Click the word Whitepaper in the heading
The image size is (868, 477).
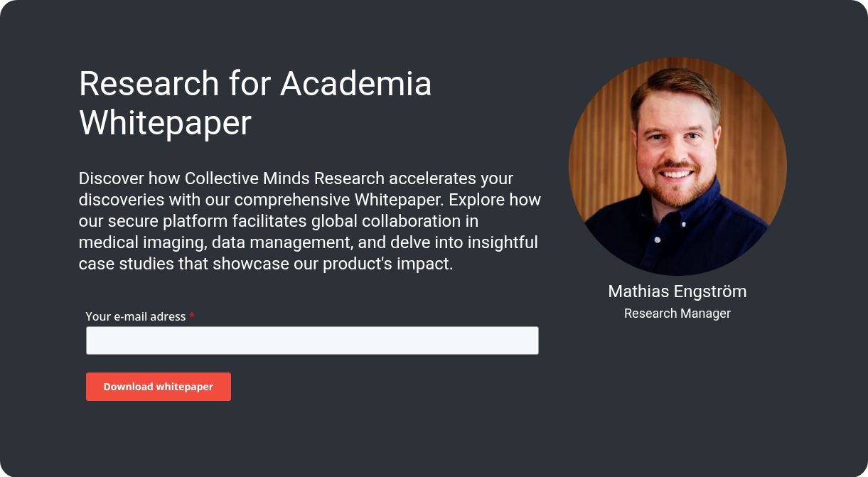click(165, 123)
